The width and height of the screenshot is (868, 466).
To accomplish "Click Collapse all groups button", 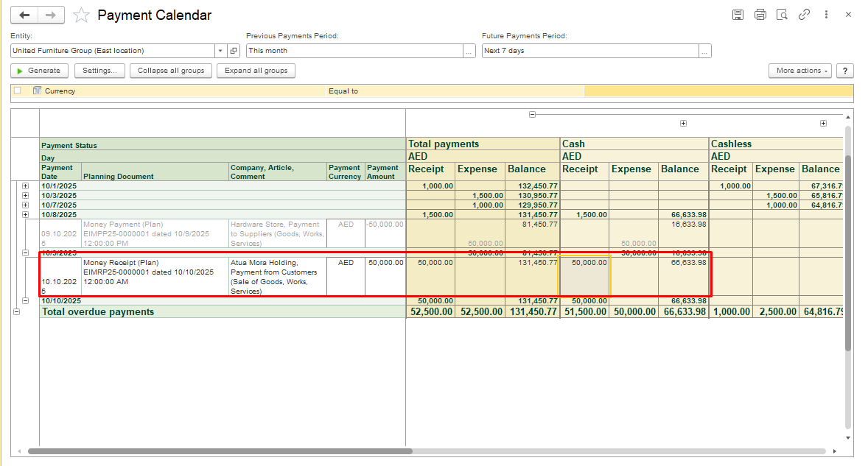I will [171, 71].
